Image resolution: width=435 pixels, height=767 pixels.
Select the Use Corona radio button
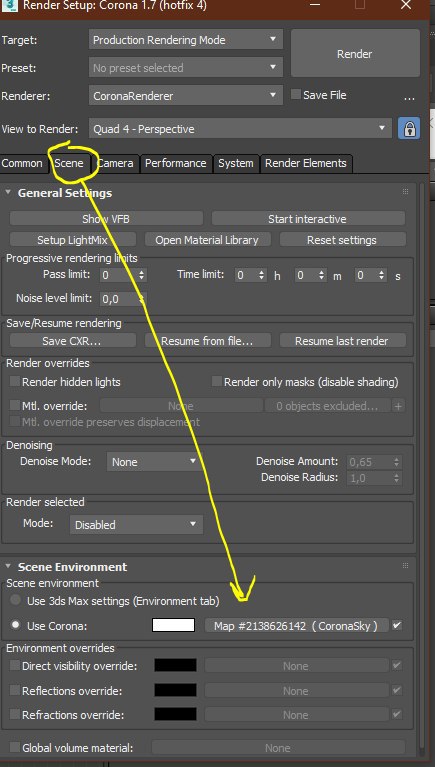[x=16, y=625]
